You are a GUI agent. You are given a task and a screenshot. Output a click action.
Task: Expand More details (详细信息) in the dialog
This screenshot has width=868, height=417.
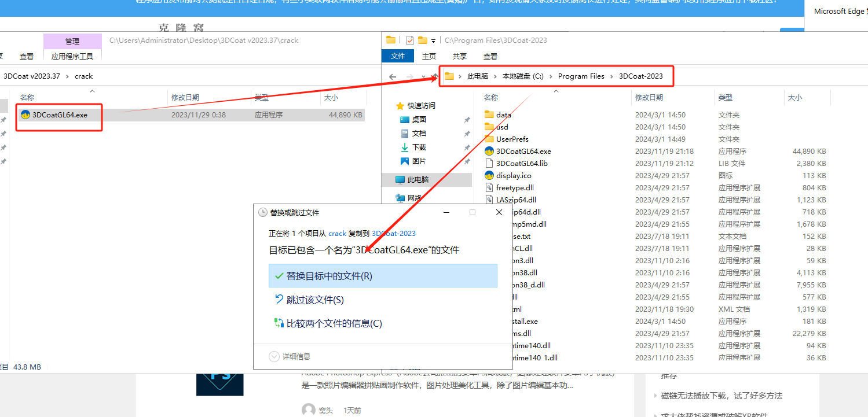point(290,357)
